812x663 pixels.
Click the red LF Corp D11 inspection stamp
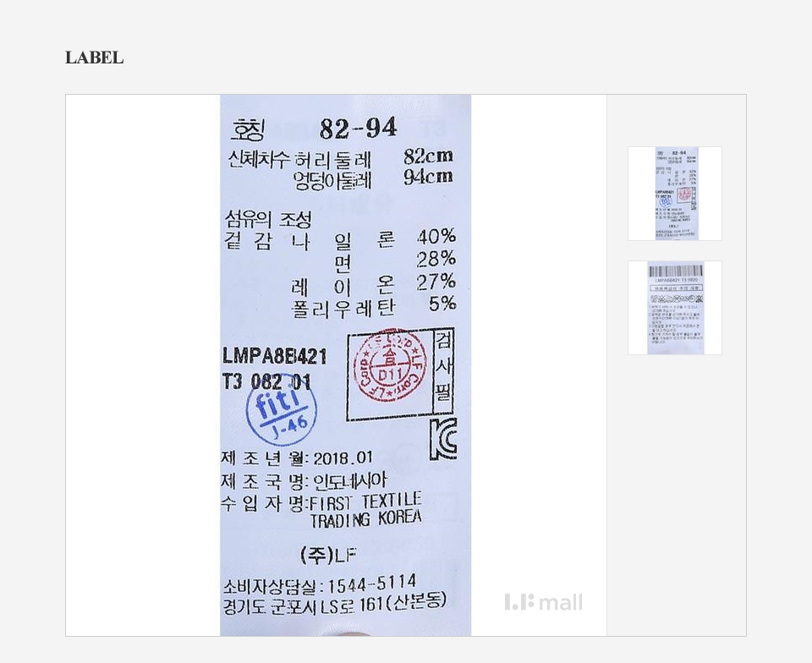(390, 366)
